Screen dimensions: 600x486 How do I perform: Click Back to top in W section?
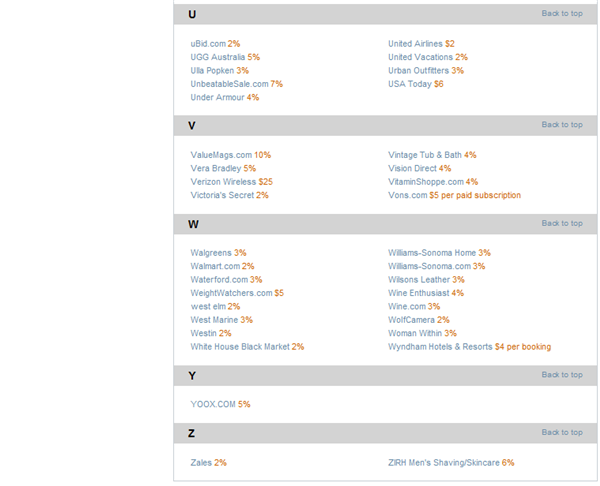point(562,223)
